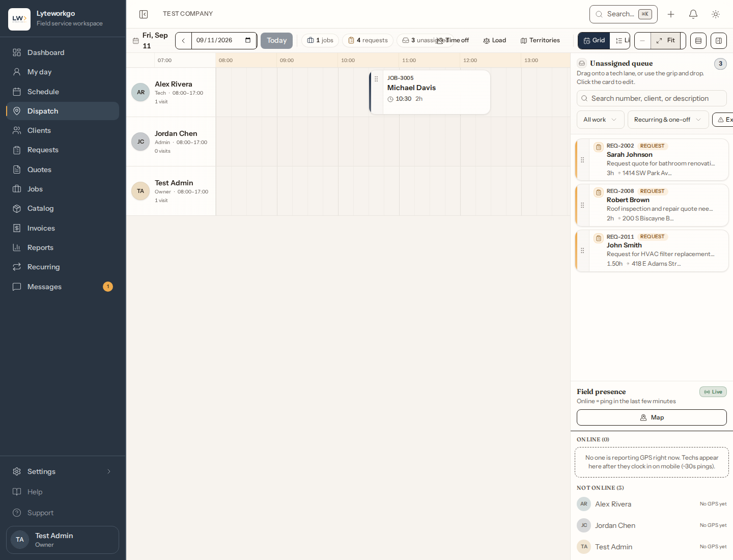The image size is (733, 560).
Task: Select Alex Rivera in not-online list
Action: (x=652, y=504)
